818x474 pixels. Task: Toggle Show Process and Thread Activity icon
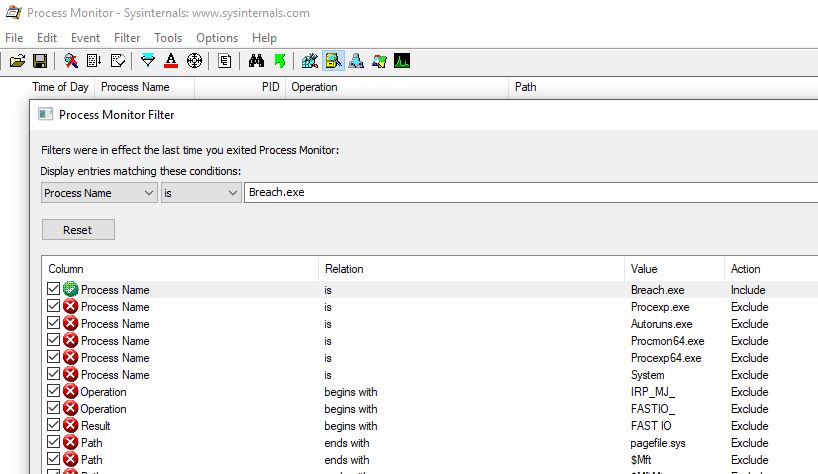[x=379, y=61]
